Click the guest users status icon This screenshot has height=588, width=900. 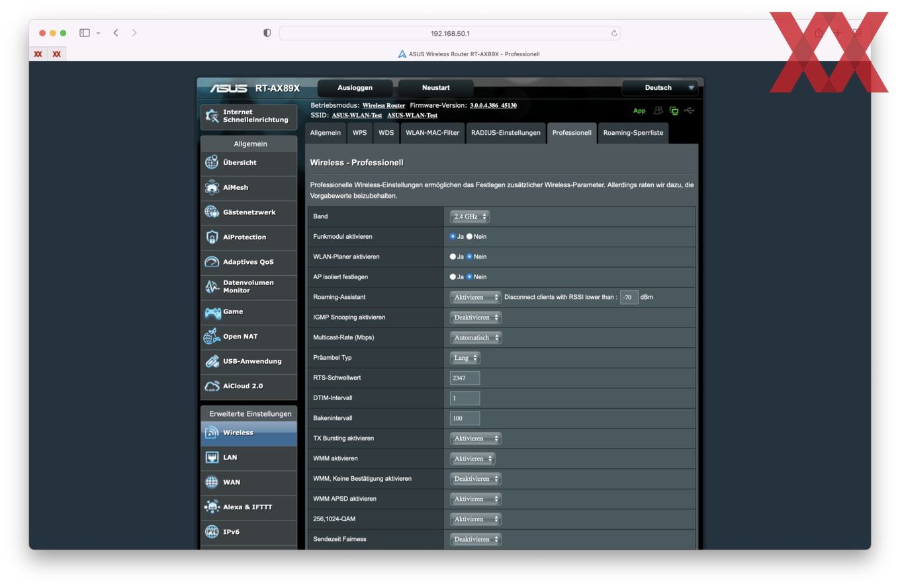point(658,110)
